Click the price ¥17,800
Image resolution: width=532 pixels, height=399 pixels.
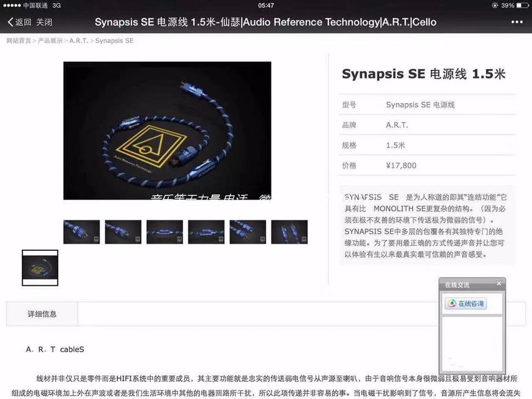click(401, 166)
